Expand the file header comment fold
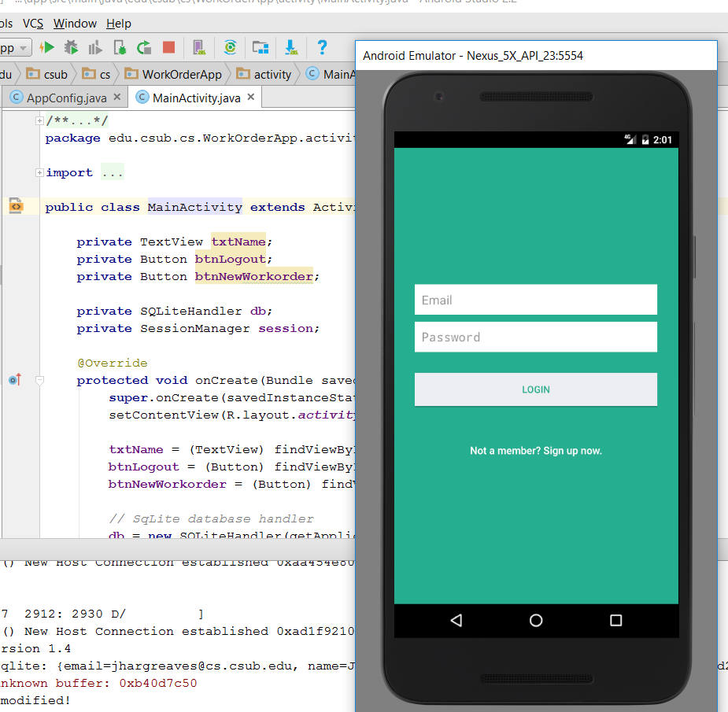The image size is (728, 712). pyautogui.click(x=39, y=120)
